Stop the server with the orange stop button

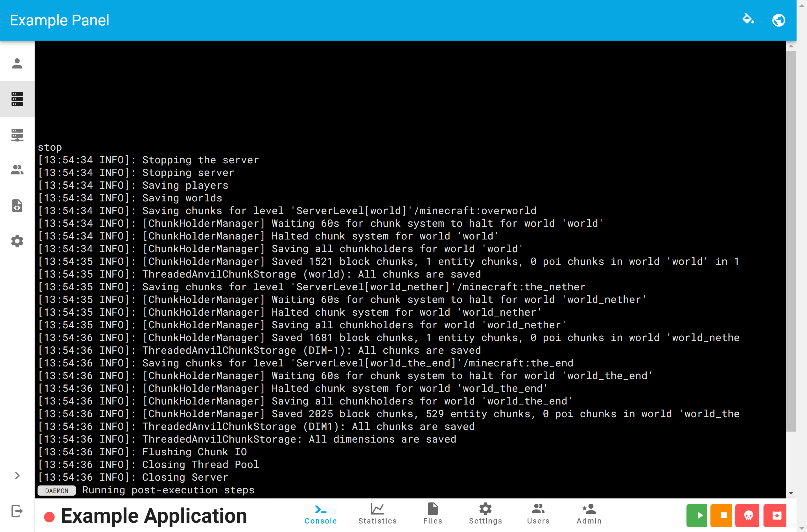[x=722, y=515]
